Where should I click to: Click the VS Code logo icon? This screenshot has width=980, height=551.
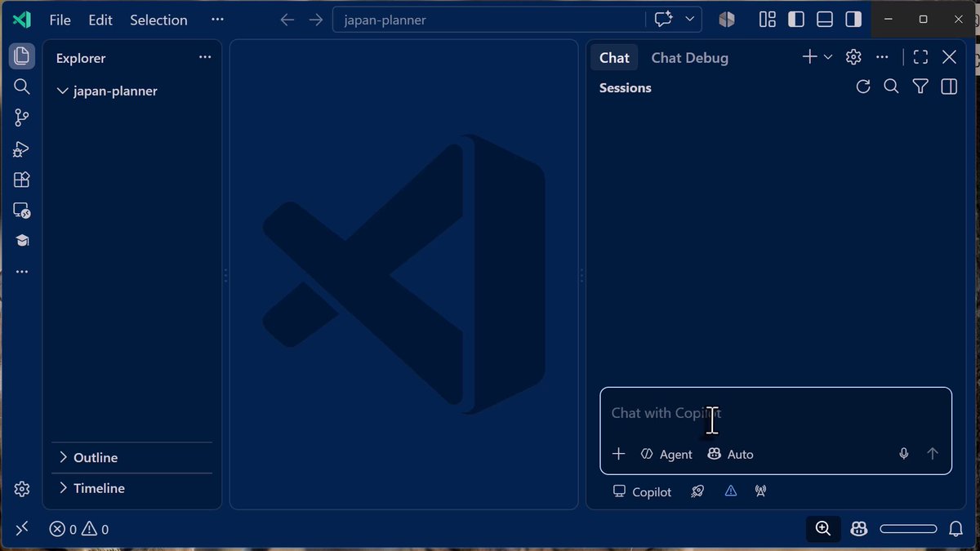(x=22, y=20)
